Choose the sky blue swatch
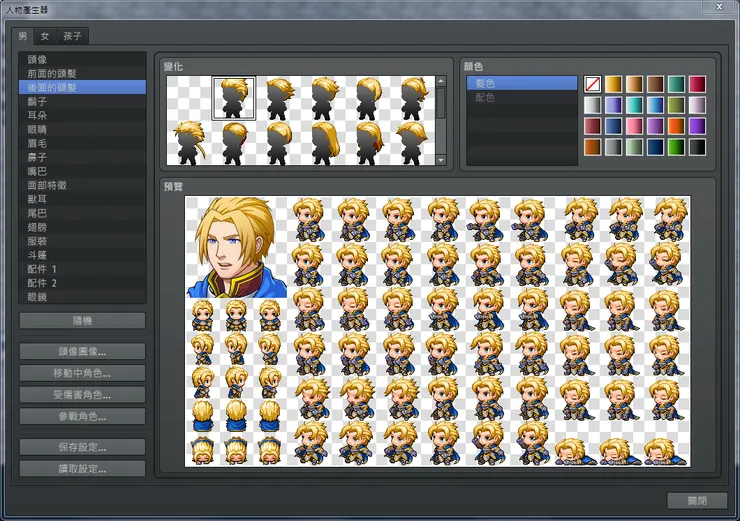The width and height of the screenshot is (740, 521). [655, 105]
